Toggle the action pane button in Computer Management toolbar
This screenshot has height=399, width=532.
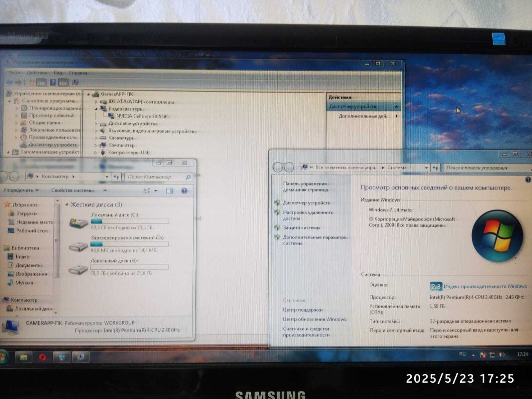tap(63, 82)
